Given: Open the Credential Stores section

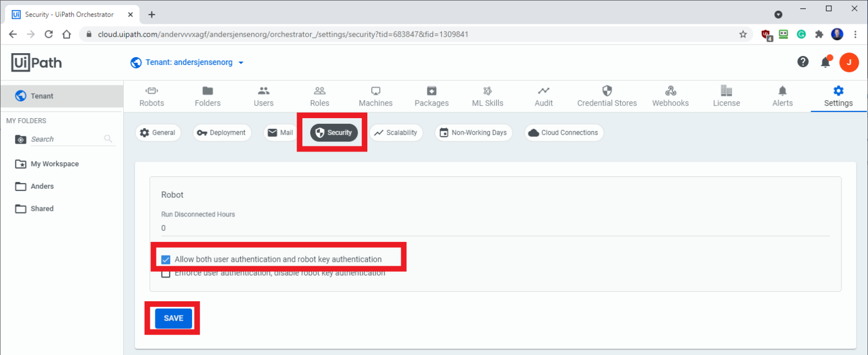Looking at the screenshot, I should 607,96.
